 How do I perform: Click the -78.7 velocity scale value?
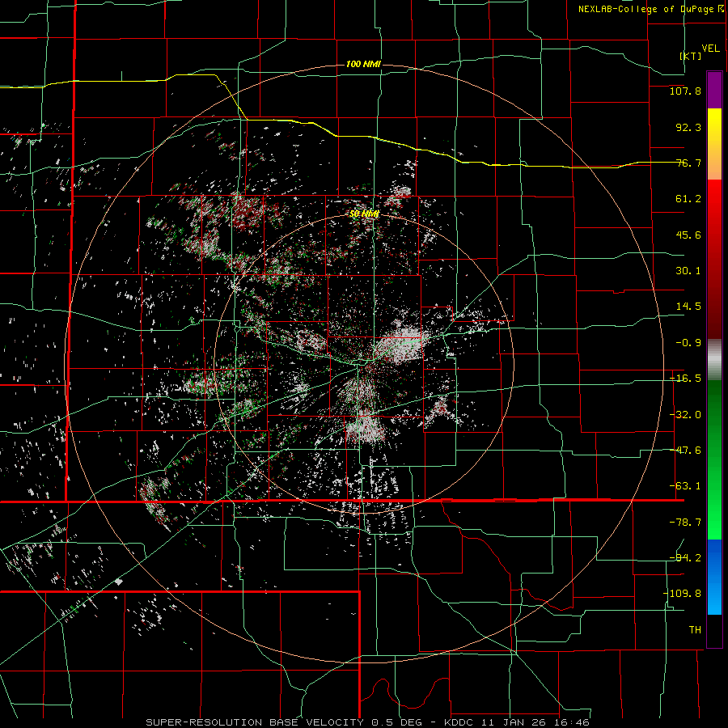tap(685, 523)
